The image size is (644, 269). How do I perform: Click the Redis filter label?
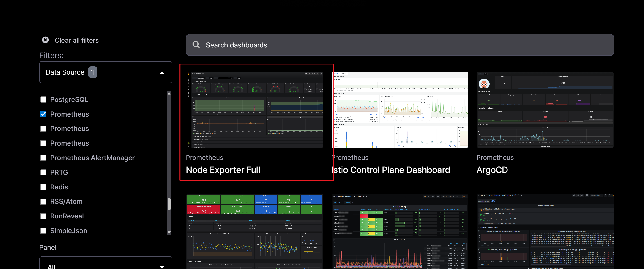[59, 187]
